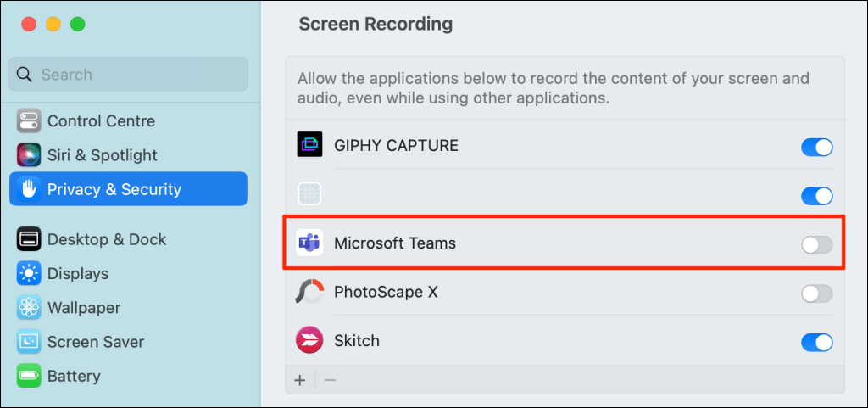Click the Wallpaper flower icon
The image size is (868, 408).
[x=29, y=308]
